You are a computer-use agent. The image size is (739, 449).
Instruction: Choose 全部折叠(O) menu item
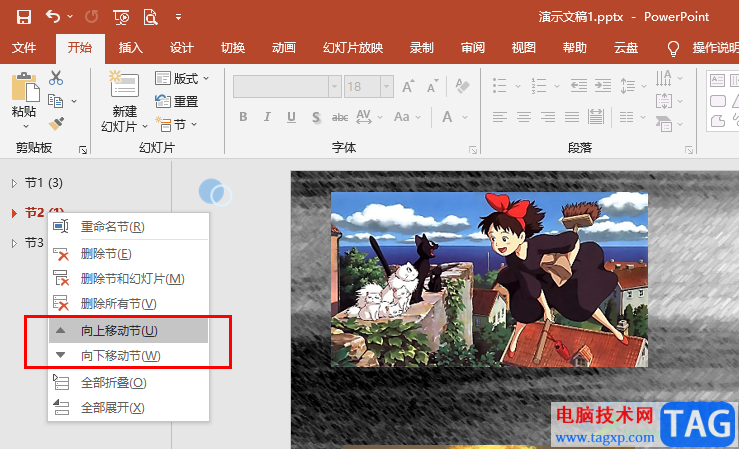coord(129,383)
